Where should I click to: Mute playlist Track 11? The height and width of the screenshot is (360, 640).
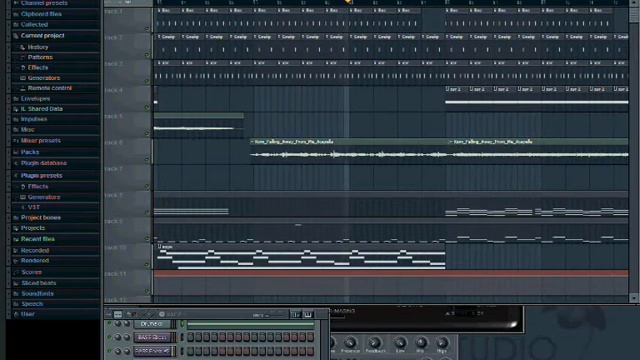point(147,291)
